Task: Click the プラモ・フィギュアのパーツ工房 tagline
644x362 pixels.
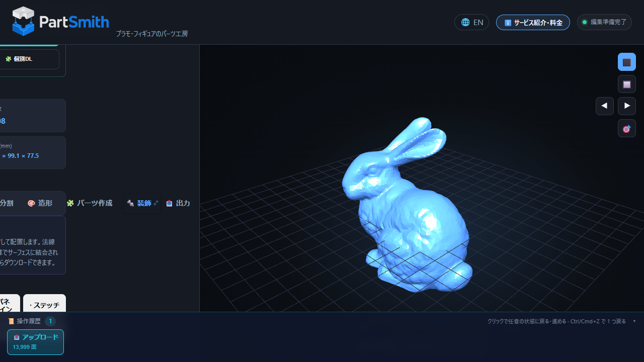Action: coord(152,34)
